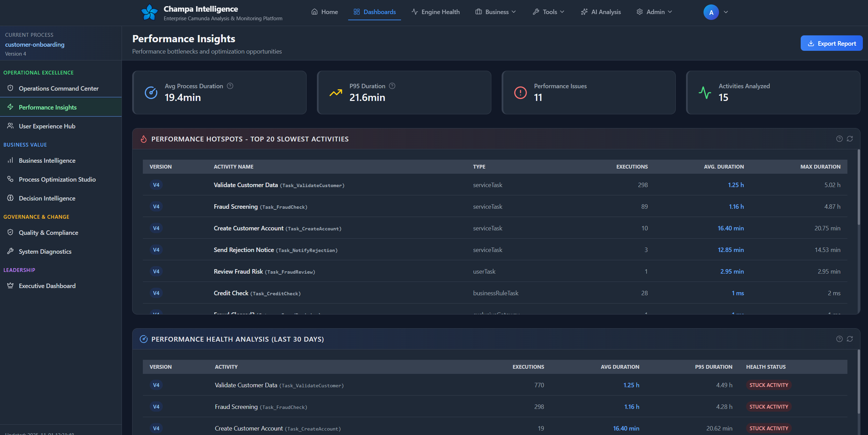Click help icon next to P95 Duration
This screenshot has width=868, height=435.
coord(392,86)
